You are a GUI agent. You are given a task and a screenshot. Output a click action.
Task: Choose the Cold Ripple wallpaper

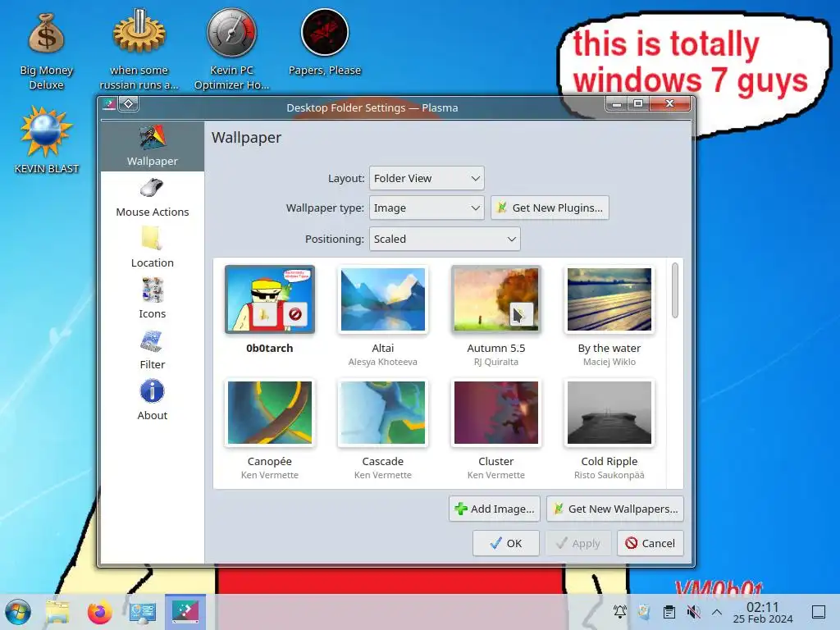click(609, 413)
